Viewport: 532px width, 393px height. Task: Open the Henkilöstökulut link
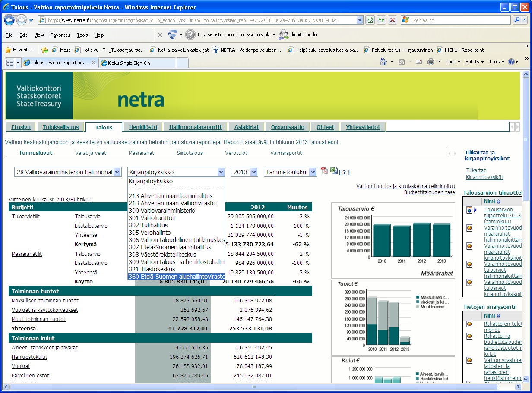[29, 357]
